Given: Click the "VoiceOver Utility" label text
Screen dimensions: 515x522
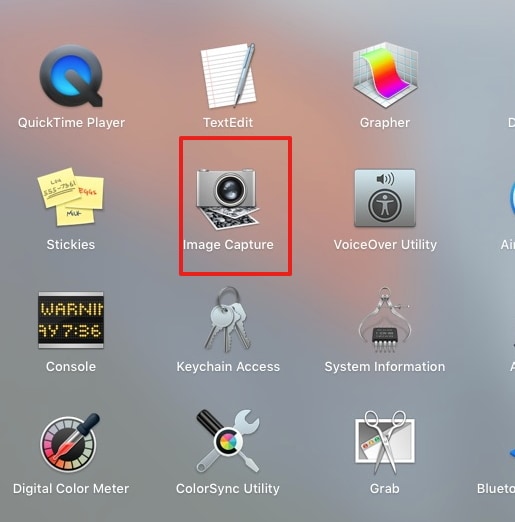Looking at the screenshot, I should [385, 245].
